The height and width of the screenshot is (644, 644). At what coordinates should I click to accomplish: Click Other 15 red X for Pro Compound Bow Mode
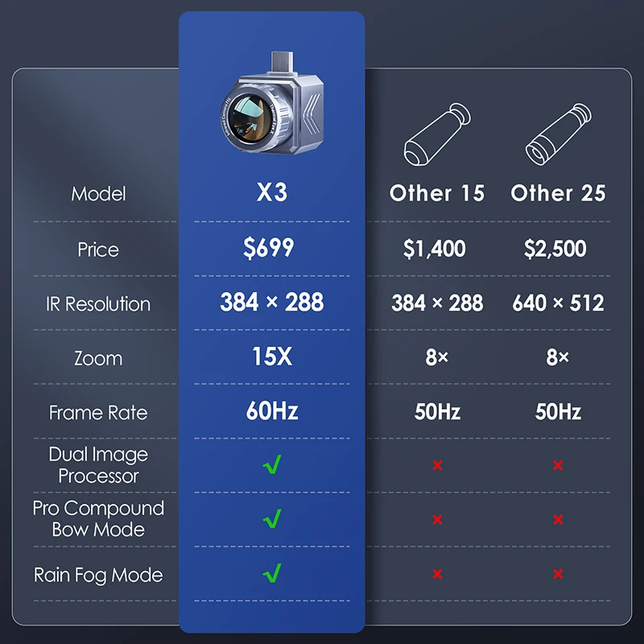(437, 520)
